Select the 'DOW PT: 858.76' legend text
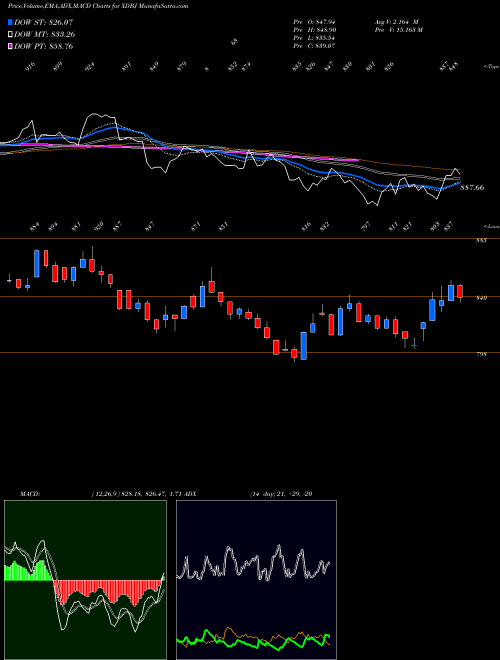The width and height of the screenshot is (500, 660). 44,46
